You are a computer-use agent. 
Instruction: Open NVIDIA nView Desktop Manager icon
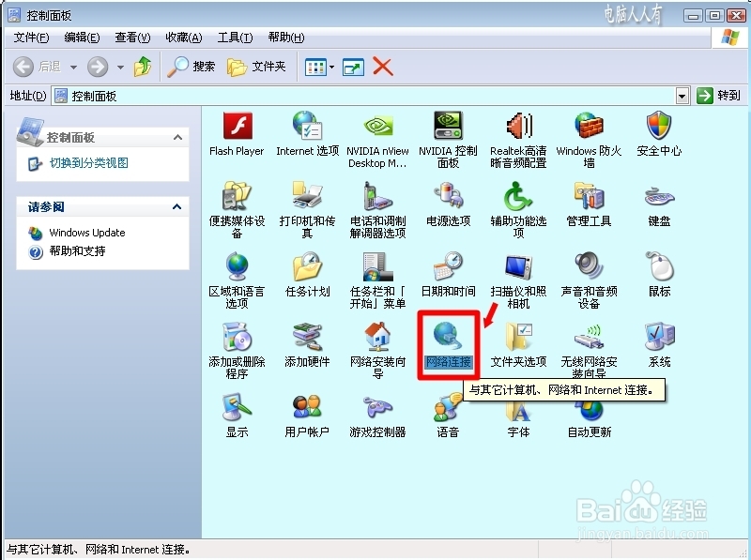tap(377, 127)
